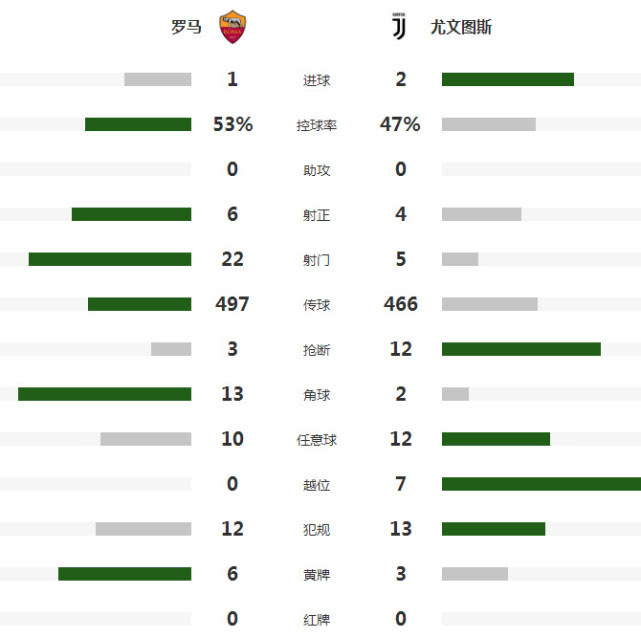Click the Juventus club logo

tap(399, 26)
